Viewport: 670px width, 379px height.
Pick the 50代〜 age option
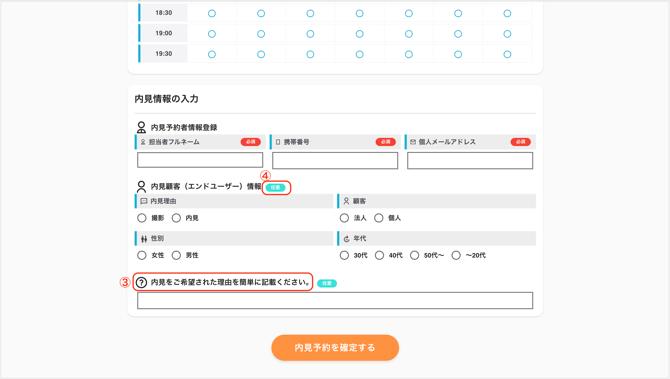point(414,256)
